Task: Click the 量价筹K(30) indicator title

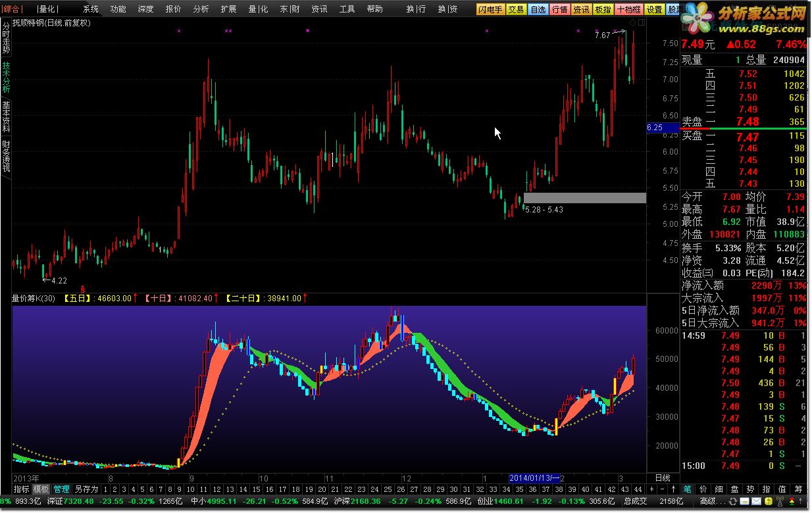Action: [x=34, y=299]
